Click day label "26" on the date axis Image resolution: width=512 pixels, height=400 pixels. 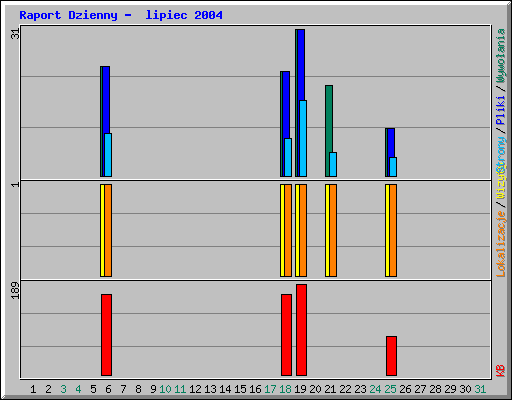tap(405, 389)
